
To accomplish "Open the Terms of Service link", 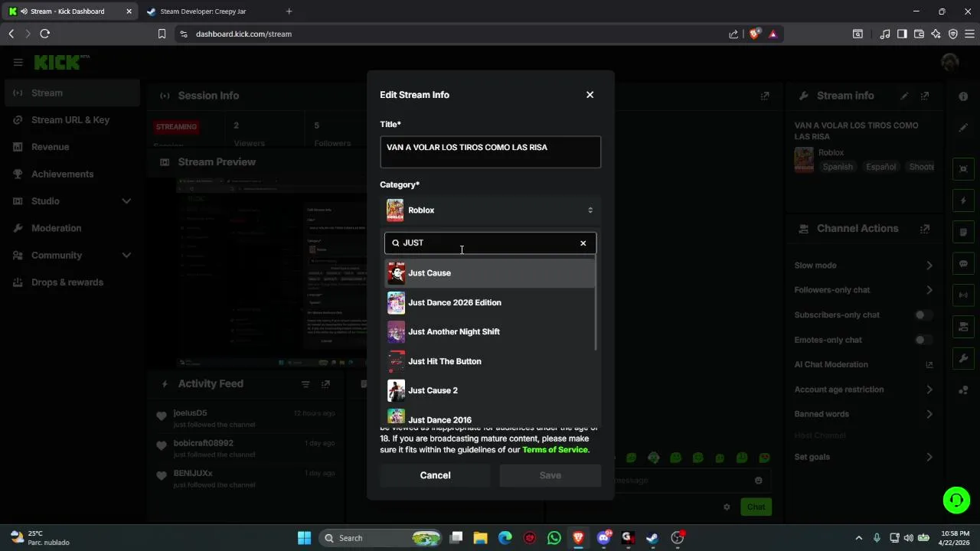I will [x=554, y=450].
